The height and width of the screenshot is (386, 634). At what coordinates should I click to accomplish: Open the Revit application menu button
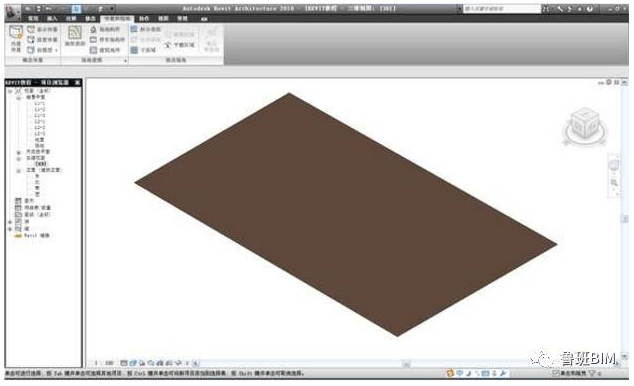tap(14, 12)
